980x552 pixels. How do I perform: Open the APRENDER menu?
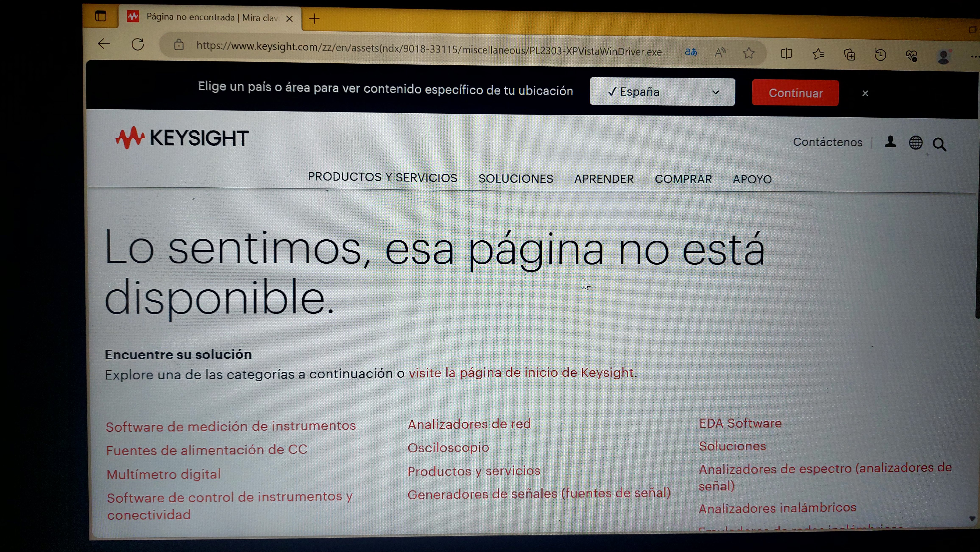click(604, 179)
